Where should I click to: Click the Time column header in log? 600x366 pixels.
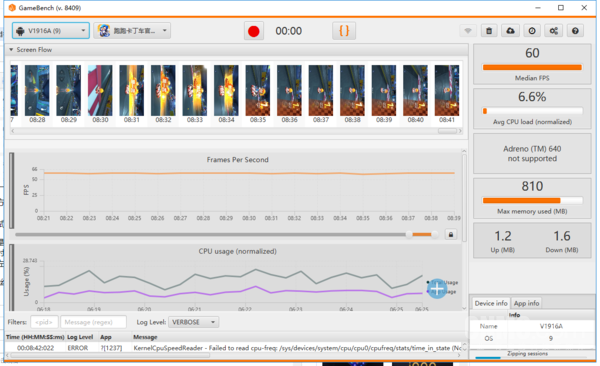click(35, 337)
